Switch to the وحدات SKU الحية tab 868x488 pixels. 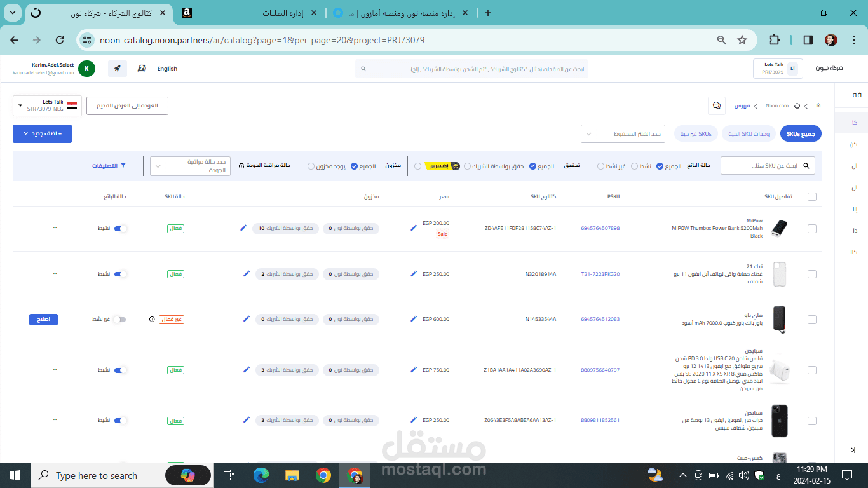(x=749, y=133)
